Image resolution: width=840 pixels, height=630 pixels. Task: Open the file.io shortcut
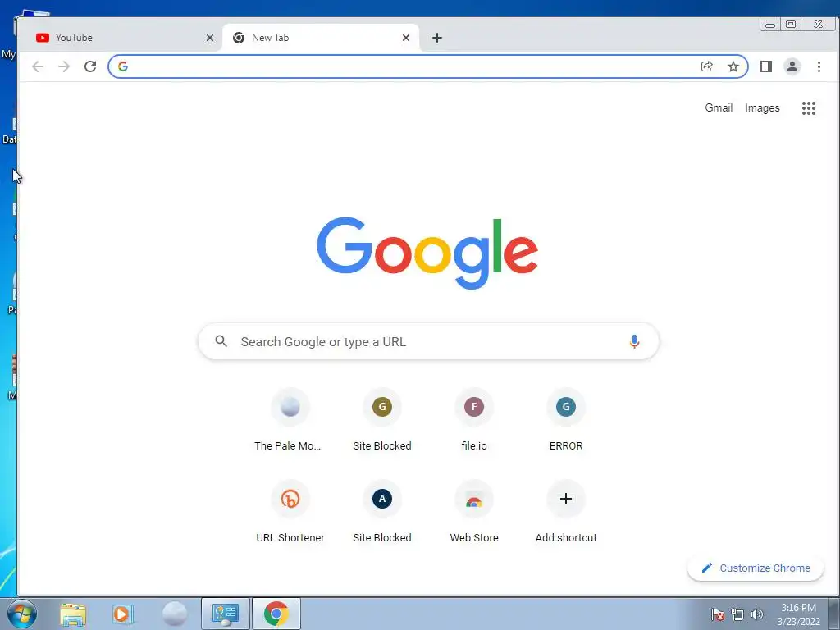pos(474,421)
